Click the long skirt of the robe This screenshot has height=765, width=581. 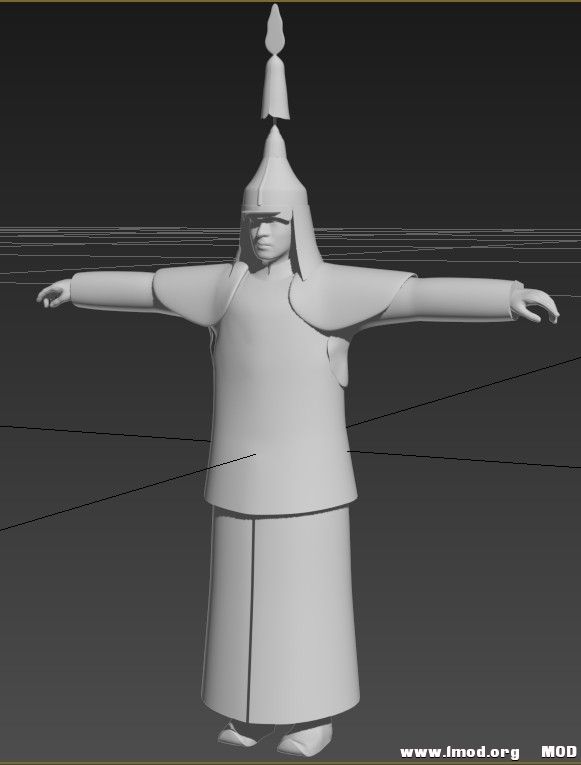pos(281,615)
